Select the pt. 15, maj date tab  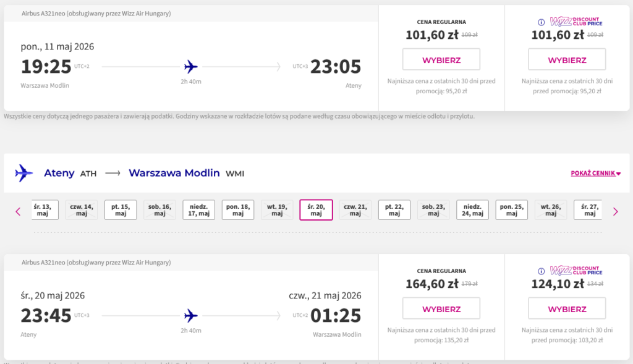121,210
